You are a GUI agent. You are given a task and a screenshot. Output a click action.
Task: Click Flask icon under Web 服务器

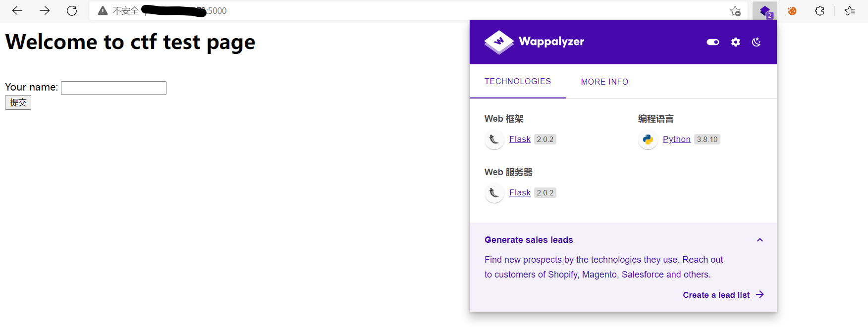[494, 193]
